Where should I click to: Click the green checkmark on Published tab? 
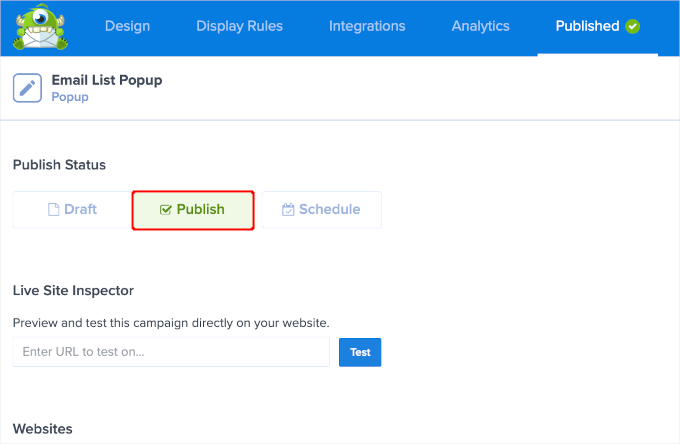[x=632, y=27]
